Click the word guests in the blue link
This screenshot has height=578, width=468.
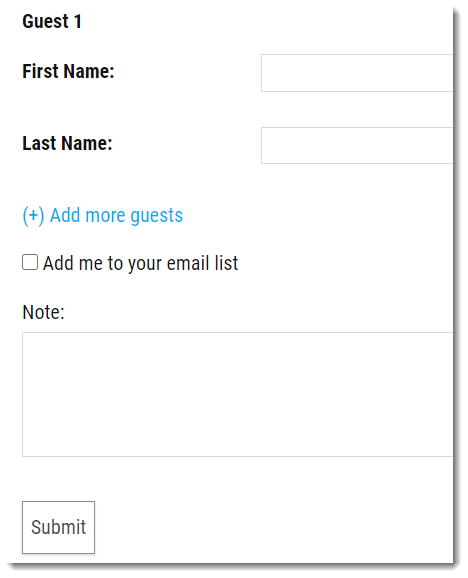157,216
